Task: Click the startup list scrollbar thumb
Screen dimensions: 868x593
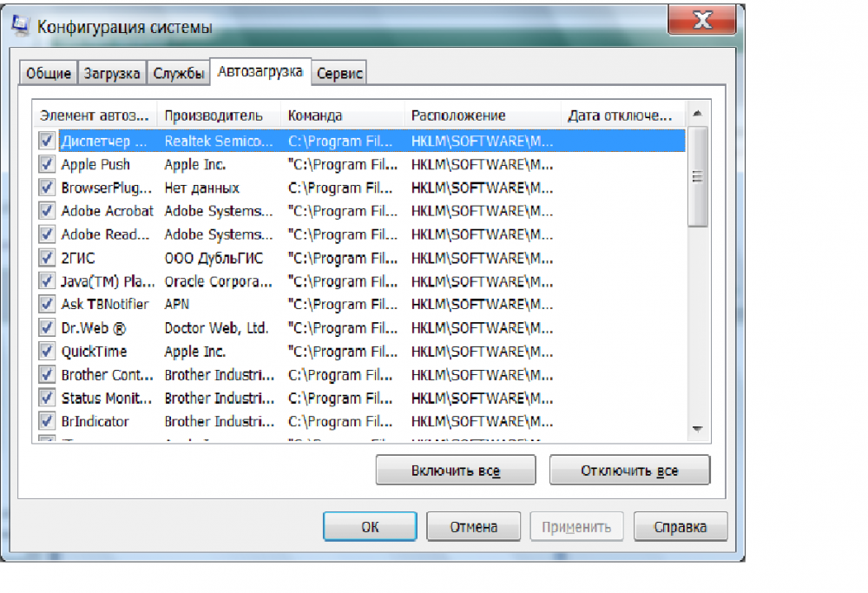Action: tap(698, 176)
